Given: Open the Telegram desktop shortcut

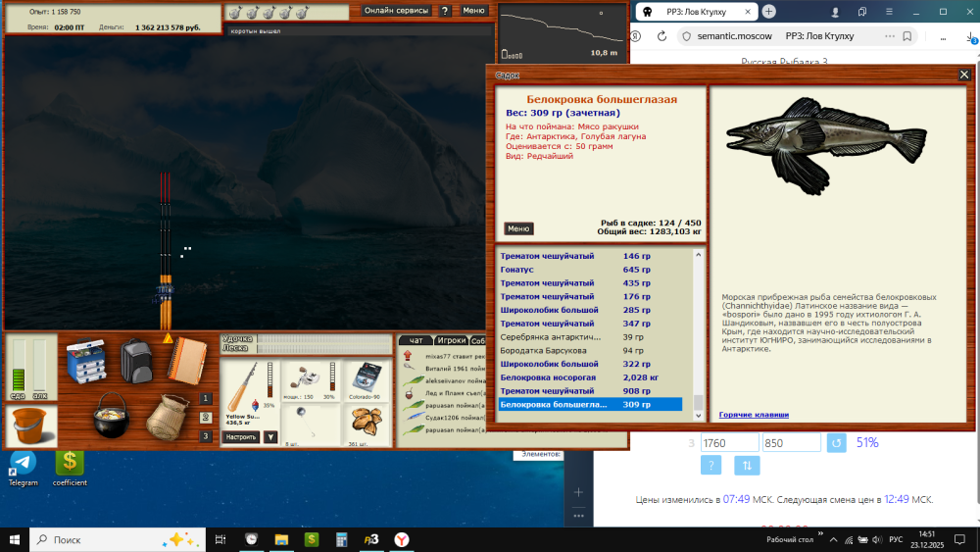Looking at the screenshot, I should pyautogui.click(x=24, y=469).
